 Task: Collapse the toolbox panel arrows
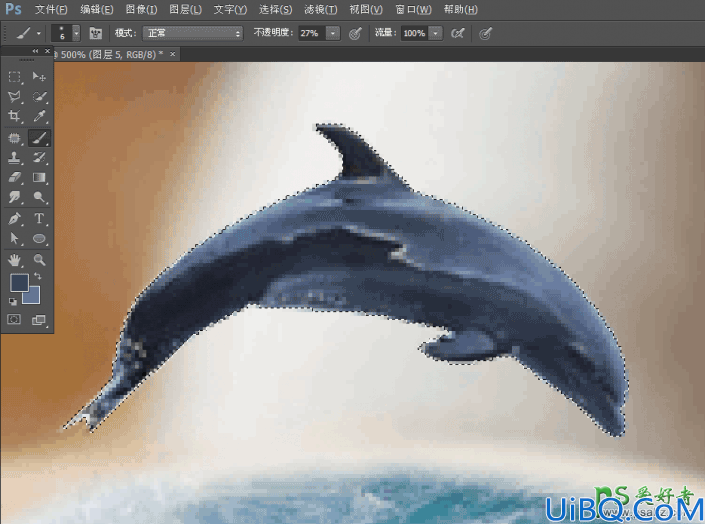tap(35, 51)
